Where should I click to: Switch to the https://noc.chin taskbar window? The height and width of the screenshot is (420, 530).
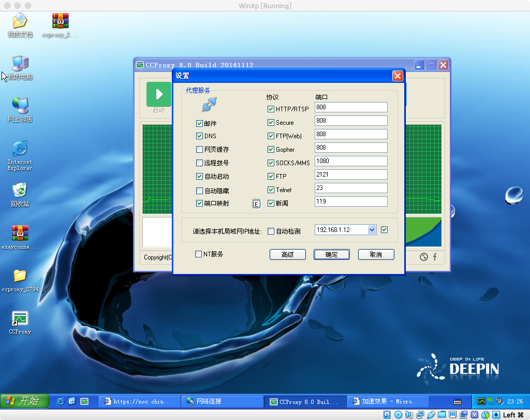pos(139,401)
